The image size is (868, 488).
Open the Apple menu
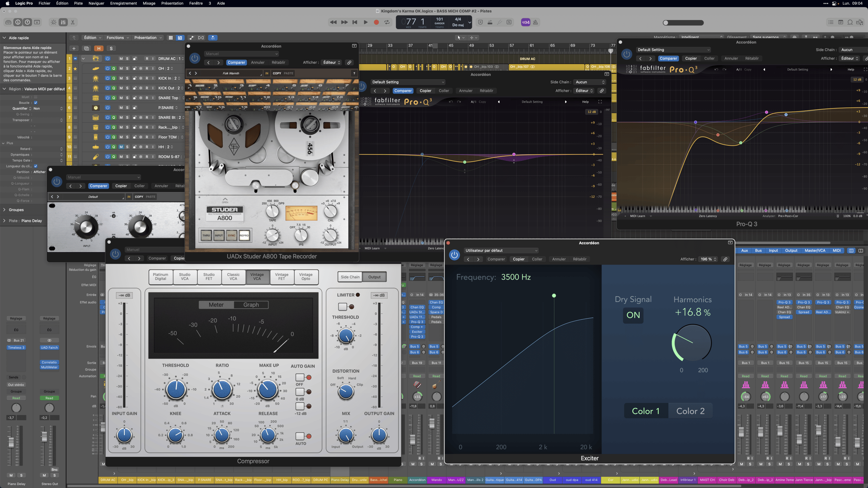(x=7, y=3)
